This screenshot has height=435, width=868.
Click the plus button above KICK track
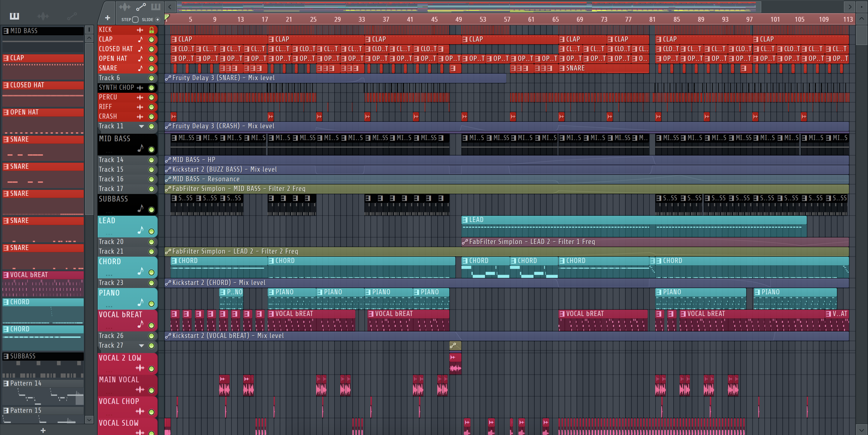tap(108, 18)
